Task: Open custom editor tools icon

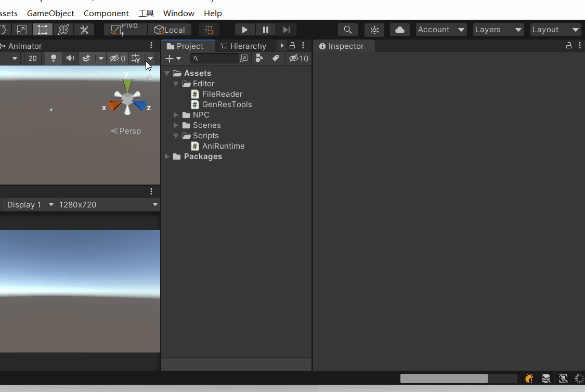Action: 84,30
